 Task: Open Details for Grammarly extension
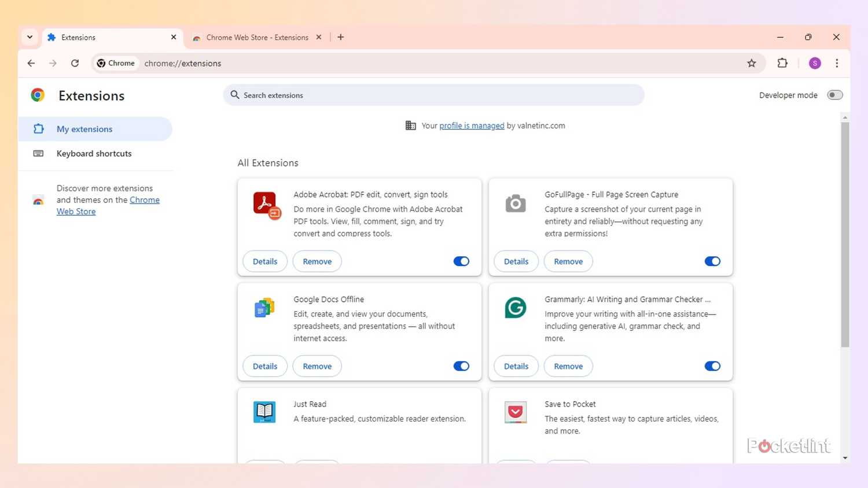coord(516,366)
